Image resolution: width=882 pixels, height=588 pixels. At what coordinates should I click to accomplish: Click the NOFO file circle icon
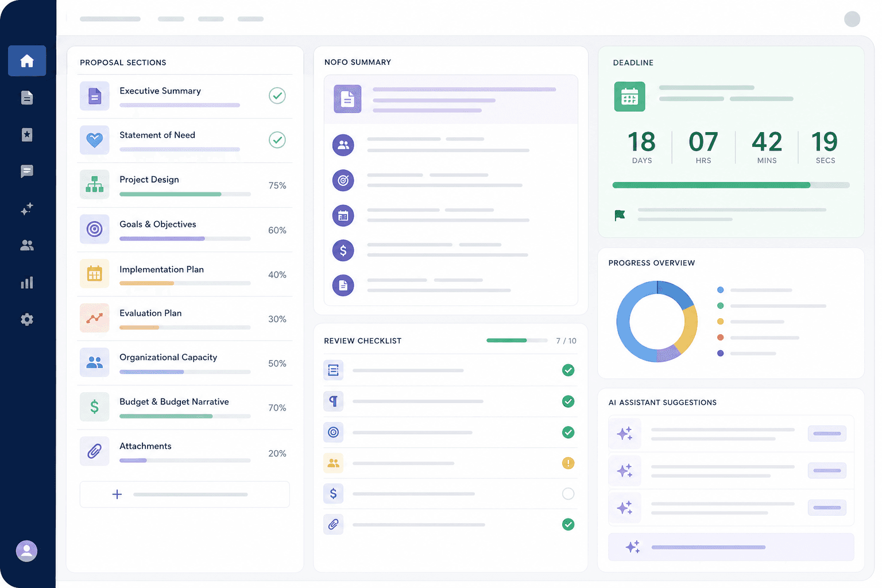tap(343, 285)
